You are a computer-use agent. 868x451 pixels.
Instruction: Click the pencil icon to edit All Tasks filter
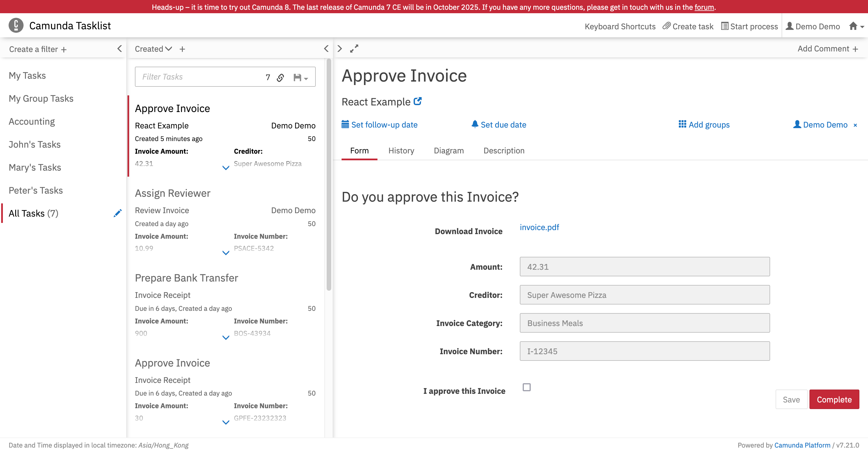click(117, 213)
